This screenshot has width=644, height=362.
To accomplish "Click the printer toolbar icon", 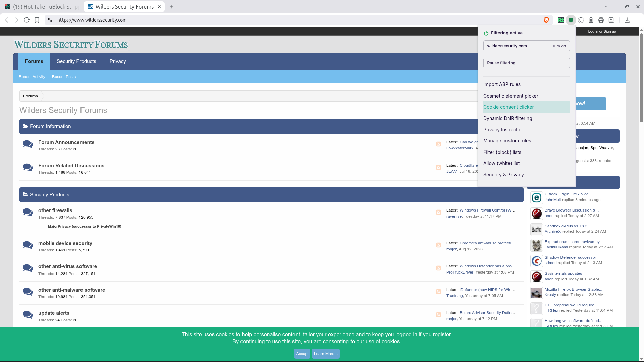I will tap(601, 20).
